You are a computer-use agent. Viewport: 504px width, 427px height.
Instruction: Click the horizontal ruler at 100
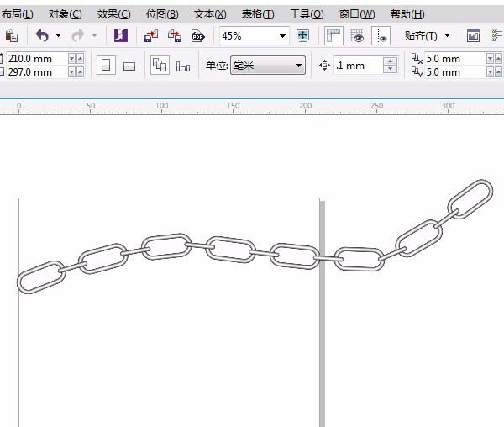coord(161,105)
